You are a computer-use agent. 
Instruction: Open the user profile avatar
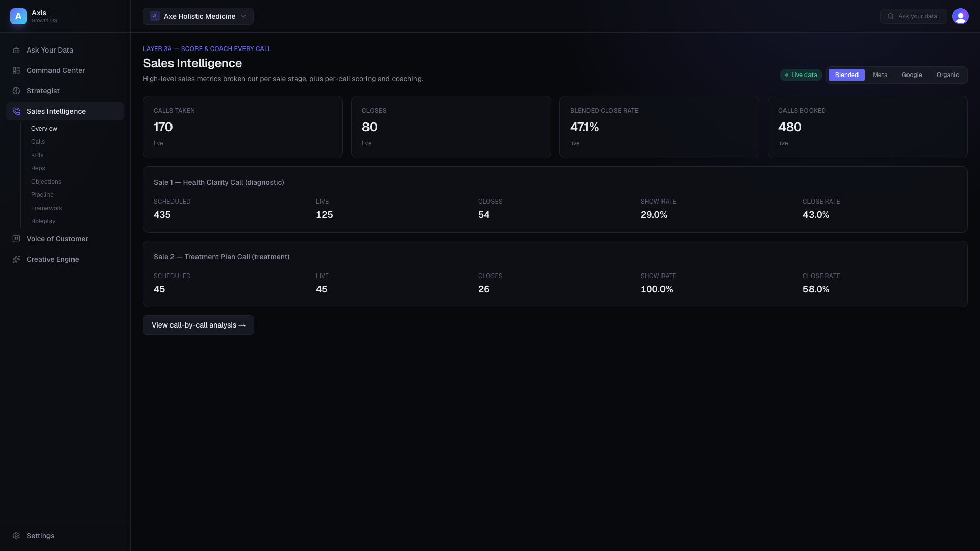click(961, 16)
